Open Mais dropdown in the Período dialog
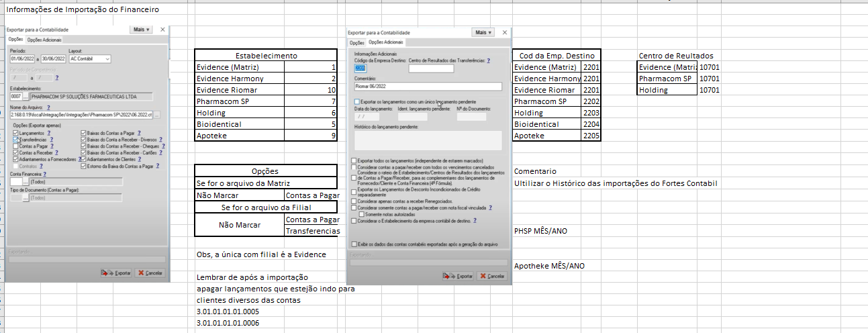This screenshot has width=868, height=333. click(141, 30)
